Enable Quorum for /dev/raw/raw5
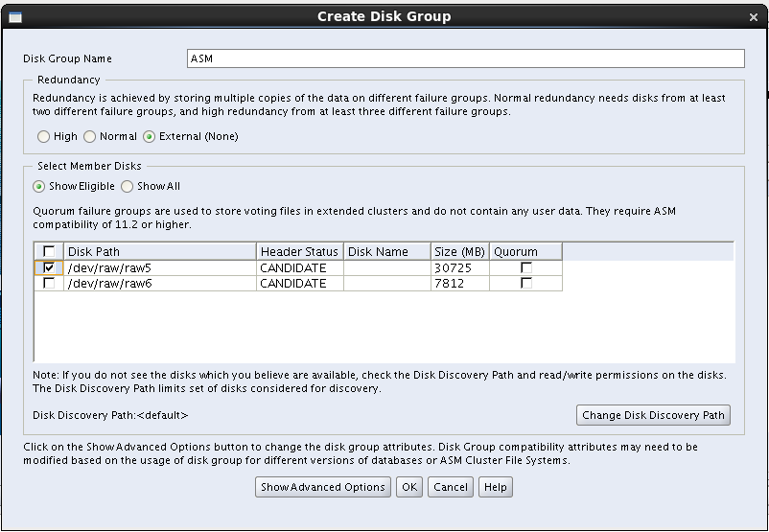This screenshot has width=769, height=532. (x=525, y=268)
